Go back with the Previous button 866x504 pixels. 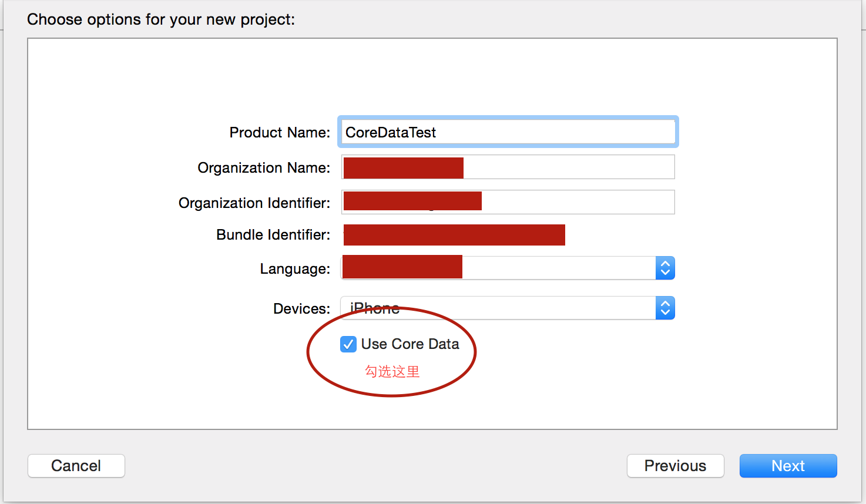coord(675,466)
